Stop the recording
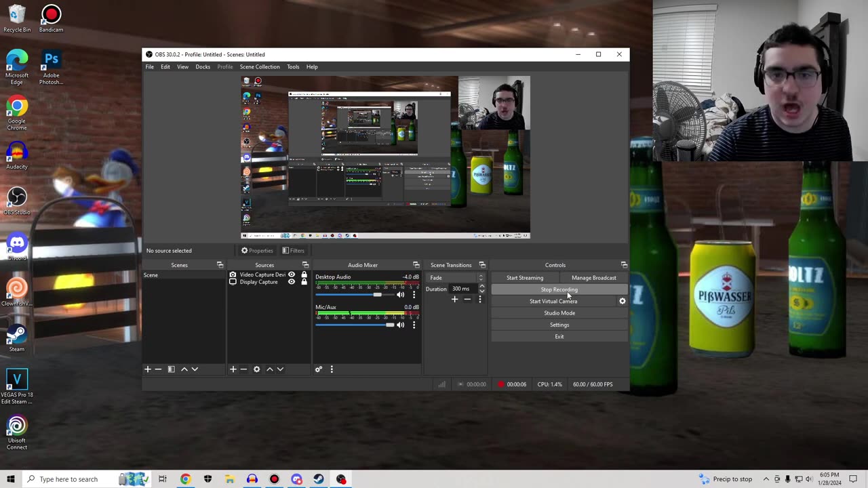 [559, 289]
